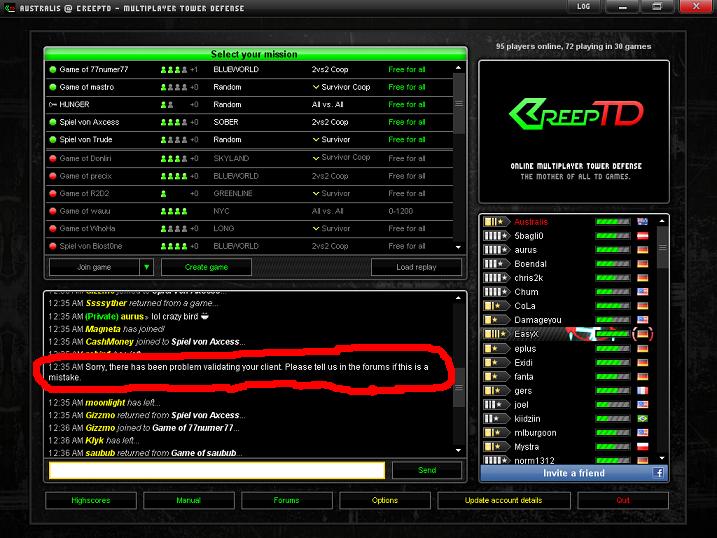Click the rank badge next to CoLa
The image size is (717, 538).
(x=496, y=306)
